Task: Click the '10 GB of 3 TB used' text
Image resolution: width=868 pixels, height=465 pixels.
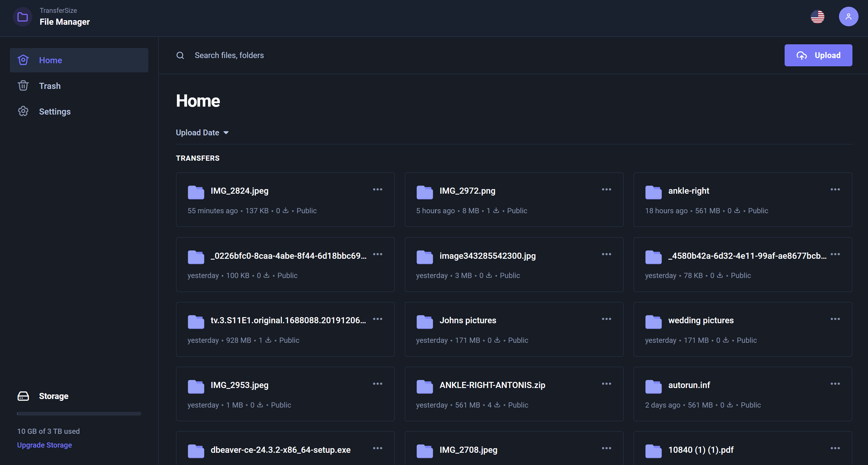Action: pos(49,431)
